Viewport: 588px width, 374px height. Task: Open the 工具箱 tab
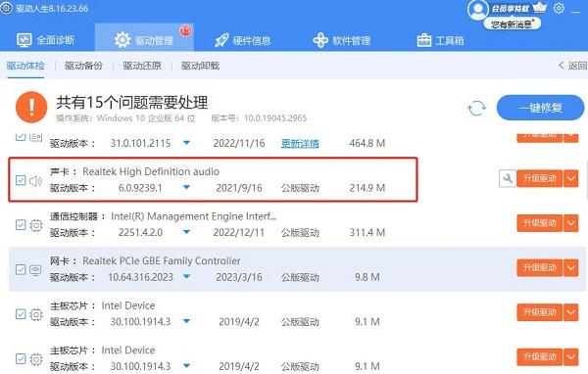[x=440, y=40]
